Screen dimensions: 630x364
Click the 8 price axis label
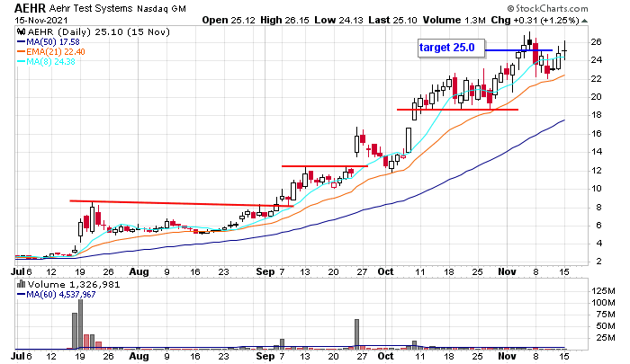[598, 207]
